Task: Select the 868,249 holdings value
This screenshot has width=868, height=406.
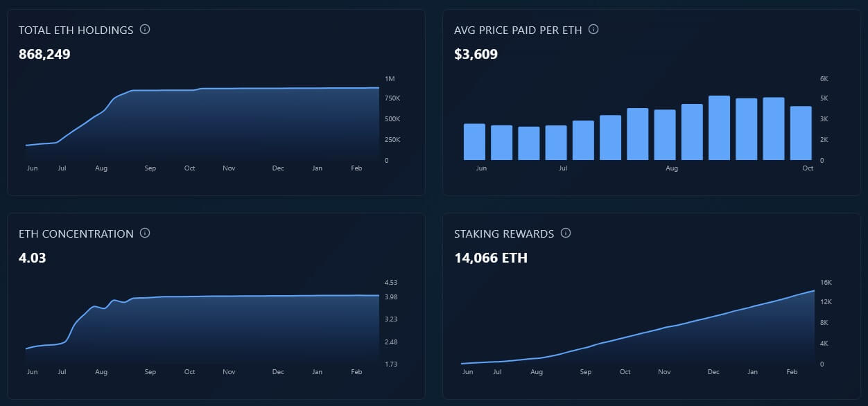Action: pos(44,54)
